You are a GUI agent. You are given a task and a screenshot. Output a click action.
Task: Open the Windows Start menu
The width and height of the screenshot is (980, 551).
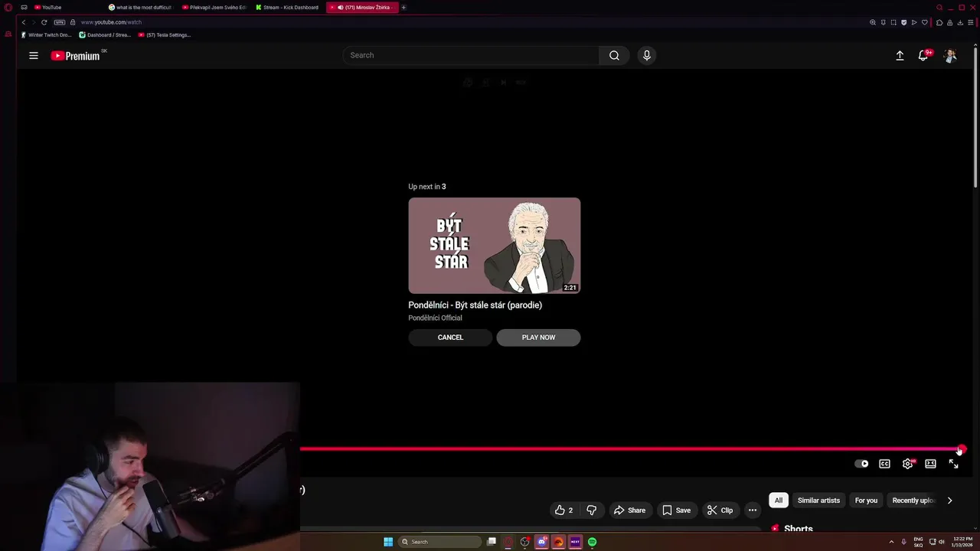pos(388,542)
